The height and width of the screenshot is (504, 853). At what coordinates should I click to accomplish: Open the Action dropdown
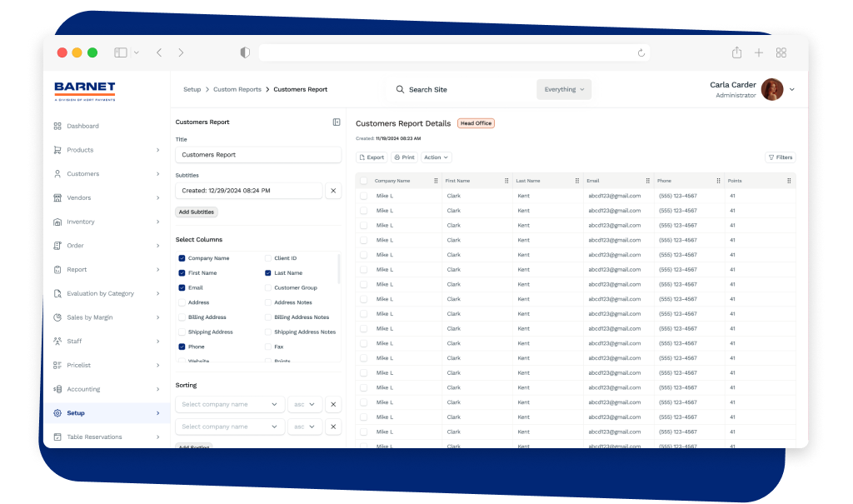[436, 157]
